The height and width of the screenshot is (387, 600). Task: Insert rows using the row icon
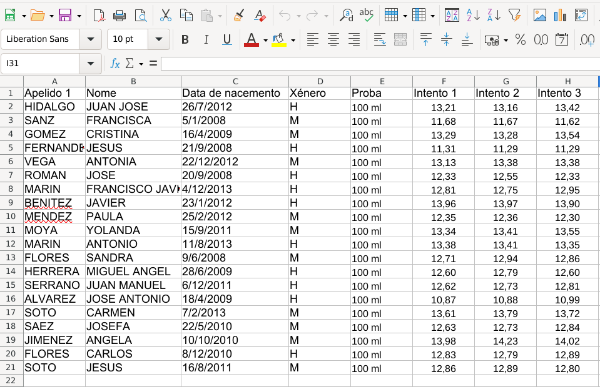[x=391, y=16]
